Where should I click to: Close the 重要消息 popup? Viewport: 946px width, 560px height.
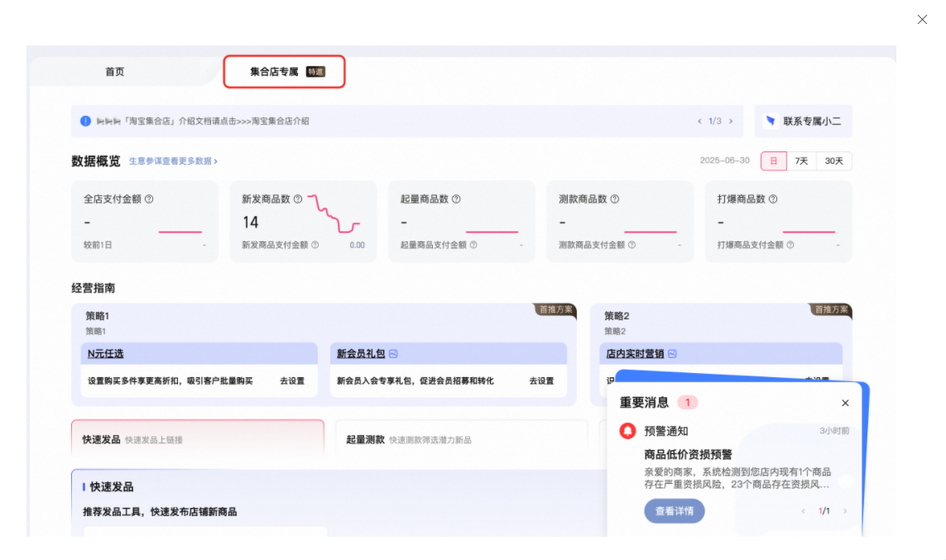point(845,403)
